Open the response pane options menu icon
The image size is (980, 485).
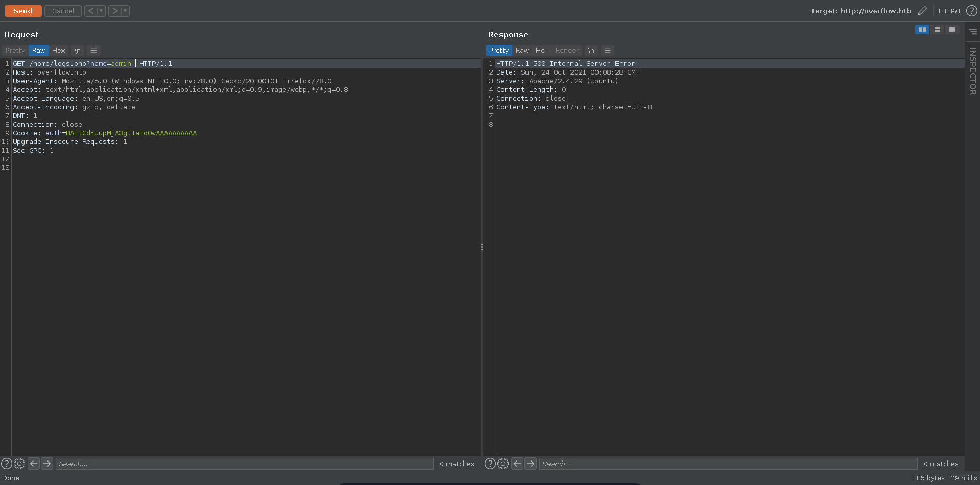click(x=607, y=50)
